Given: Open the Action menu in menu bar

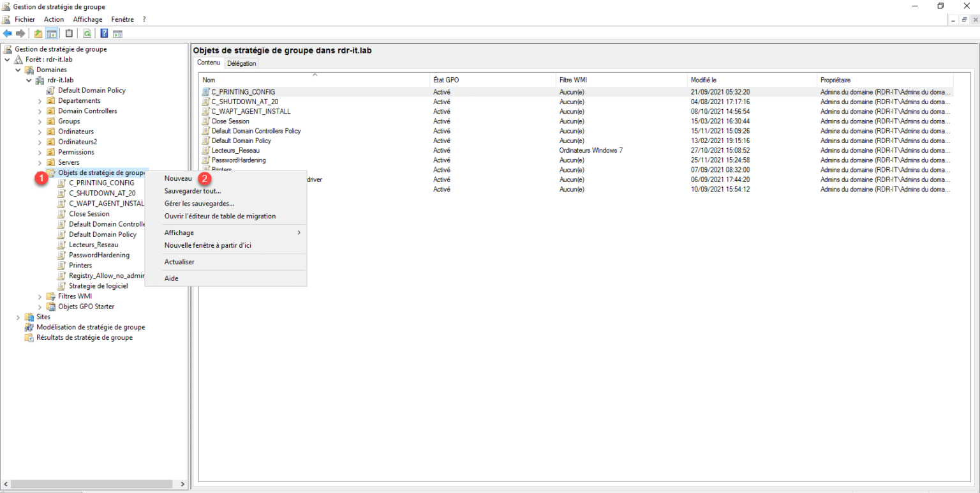Looking at the screenshot, I should pos(54,19).
